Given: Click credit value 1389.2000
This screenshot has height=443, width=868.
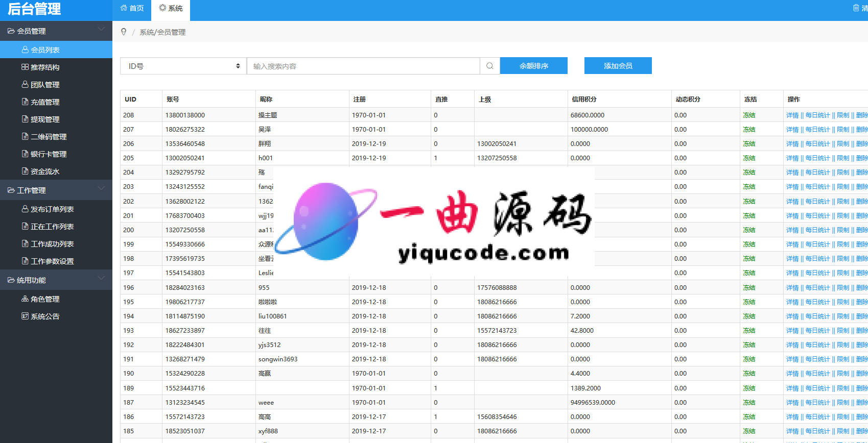Looking at the screenshot, I should (x=585, y=388).
